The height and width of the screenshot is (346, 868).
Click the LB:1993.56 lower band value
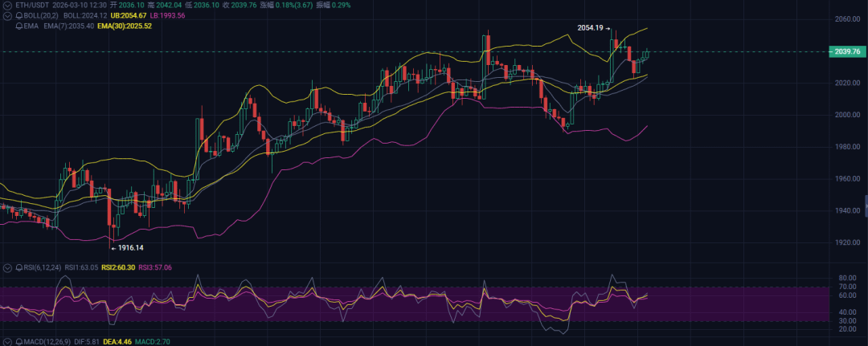pyautogui.click(x=168, y=15)
